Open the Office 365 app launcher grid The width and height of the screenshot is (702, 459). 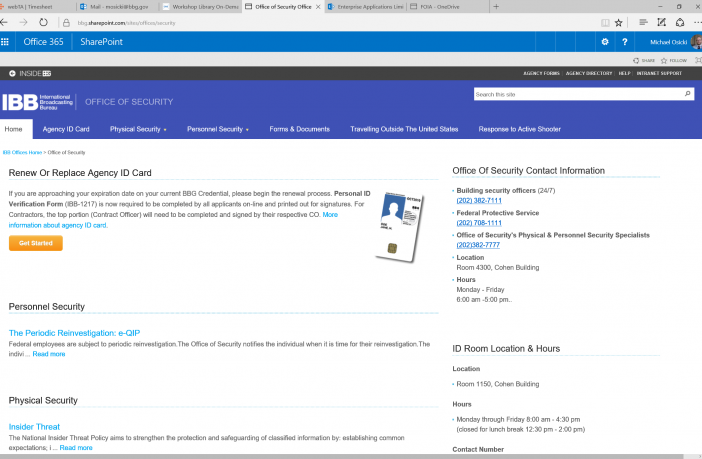pyautogui.click(x=5, y=42)
